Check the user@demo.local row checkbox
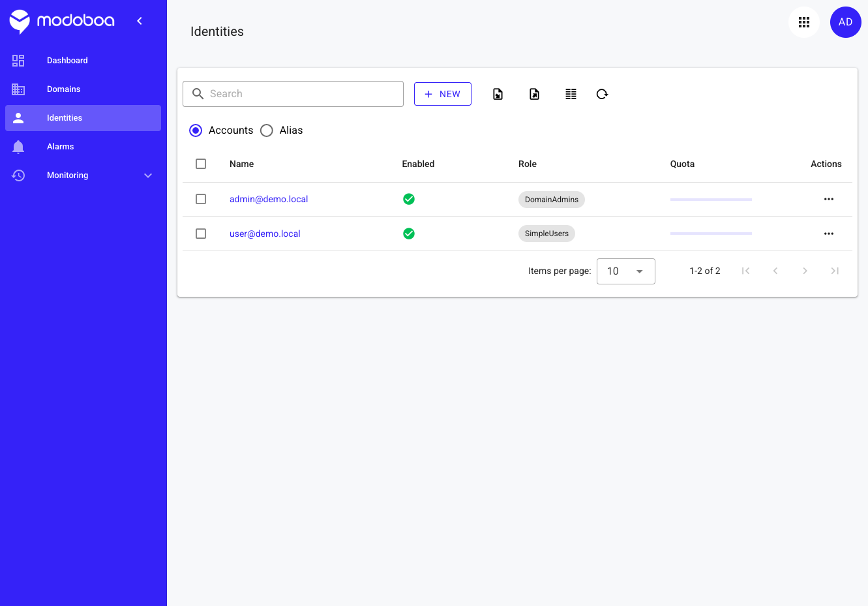Viewport: 868px width, 606px height. coord(201,234)
